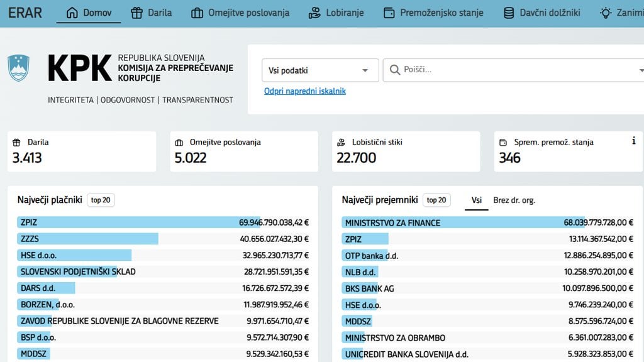This screenshot has width=644, height=362.
Task: Click the amount 68.039.779.728,00 €
Action: point(599,222)
